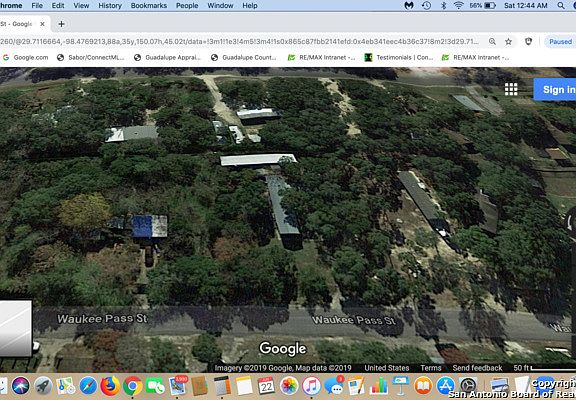Click the 50 ft map scale
576x400 pixels.
point(544,368)
